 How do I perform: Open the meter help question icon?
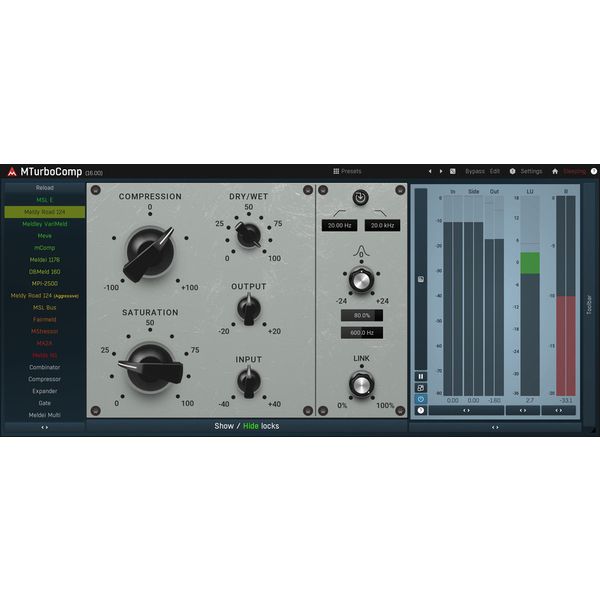click(x=421, y=411)
